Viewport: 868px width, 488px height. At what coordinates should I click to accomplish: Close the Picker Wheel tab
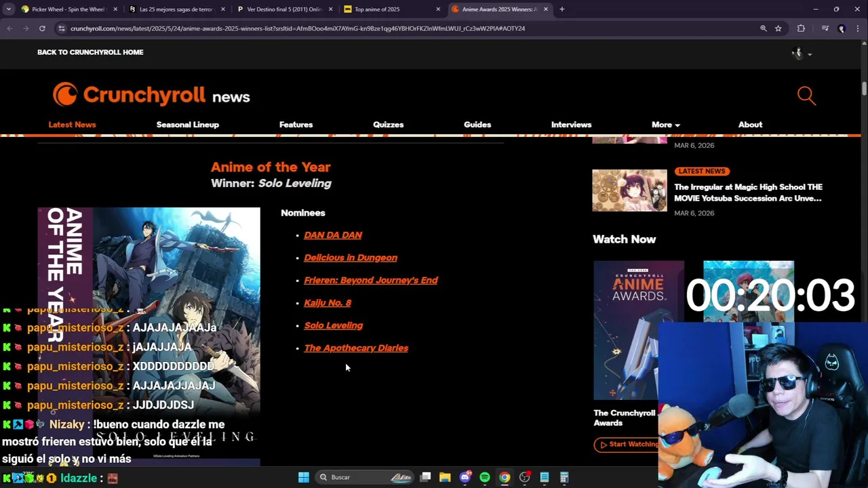(115, 9)
